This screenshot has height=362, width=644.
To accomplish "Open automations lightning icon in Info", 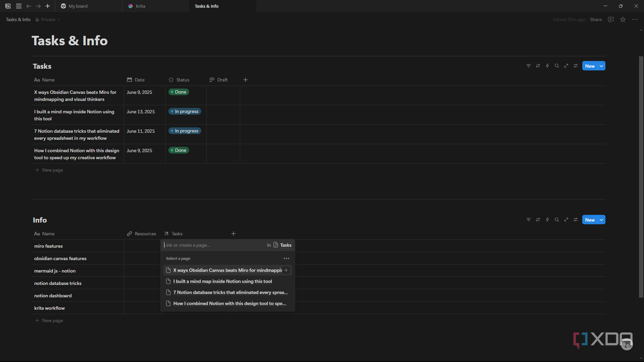I will 547,220.
